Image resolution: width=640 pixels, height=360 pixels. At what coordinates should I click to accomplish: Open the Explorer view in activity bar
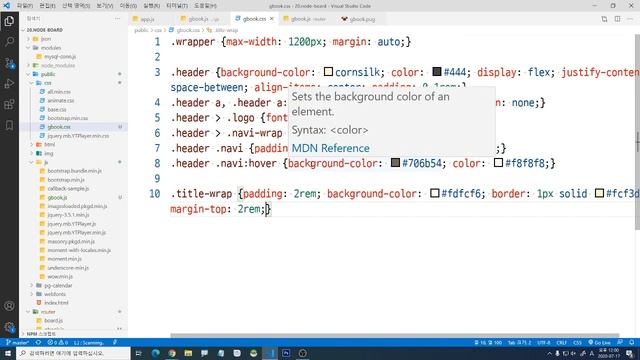[x=9, y=21]
